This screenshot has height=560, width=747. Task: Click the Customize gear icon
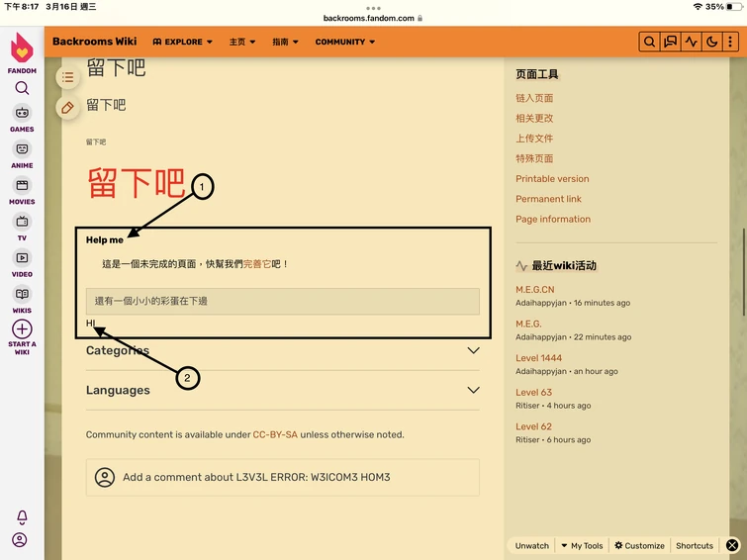coord(618,545)
